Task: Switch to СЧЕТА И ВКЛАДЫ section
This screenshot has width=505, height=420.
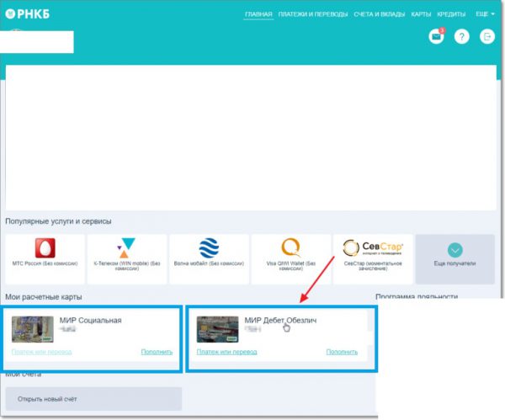Action: [x=380, y=14]
